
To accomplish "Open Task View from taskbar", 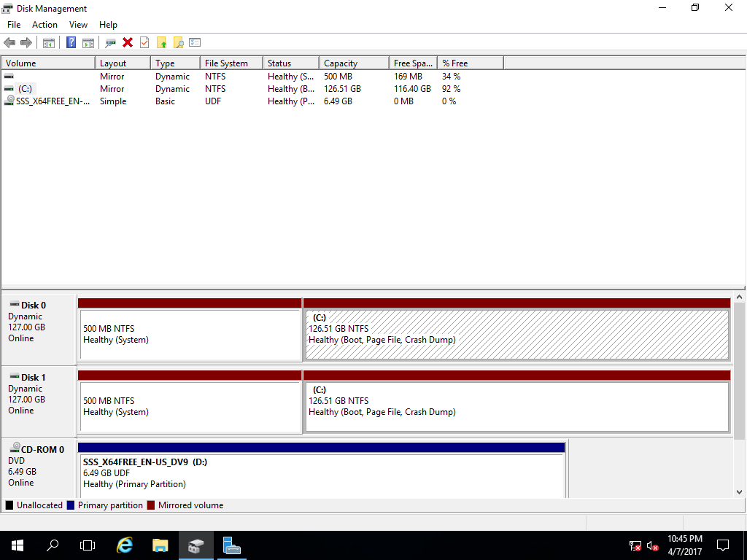I will coord(88,545).
